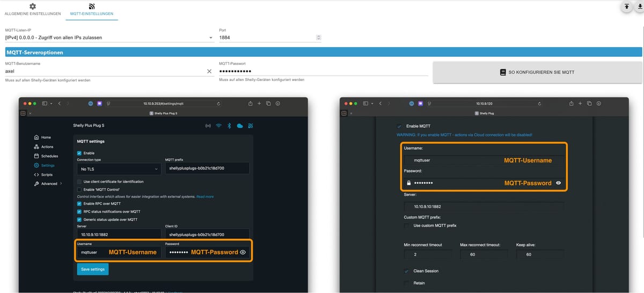Screen dimensions: 644x293
Task: Click Server field in Shelly Plug window
Action: [x=484, y=206]
